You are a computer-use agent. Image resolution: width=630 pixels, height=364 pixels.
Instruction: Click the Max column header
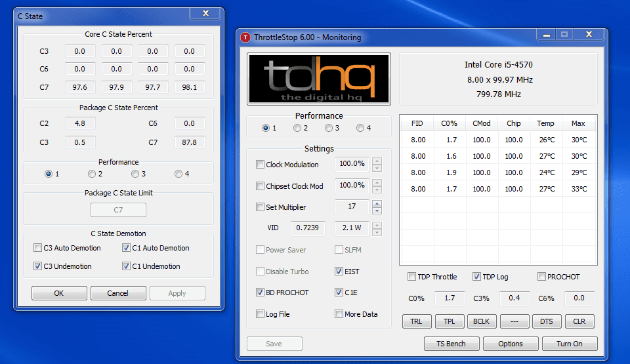click(578, 123)
